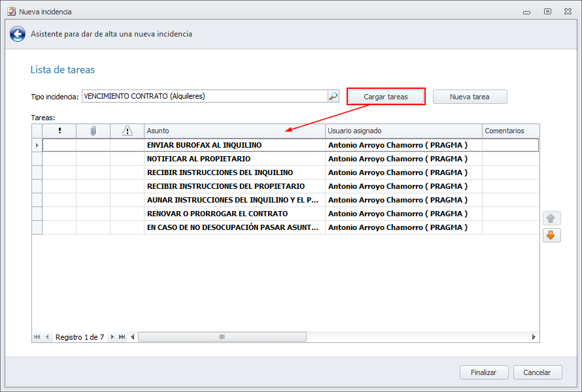Minimize the Nueva incidencia window
Viewport: 582px width, 392px height.
tap(526, 12)
